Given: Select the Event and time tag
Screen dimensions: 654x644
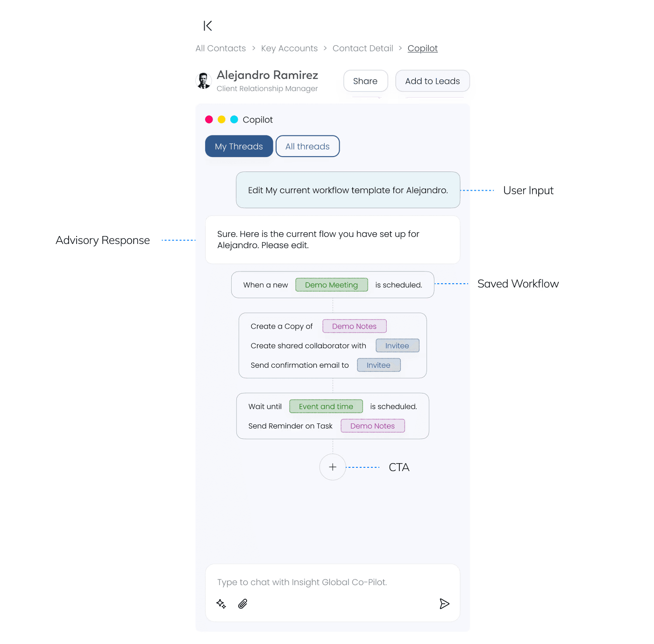Looking at the screenshot, I should click(326, 406).
